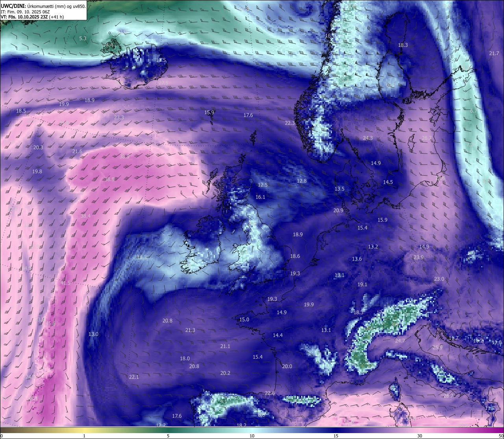Image resolution: width=504 pixels, height=439 pixels.
Task: Click the 18.0 value
Action: pyautogui.click(x=185, y=358)
